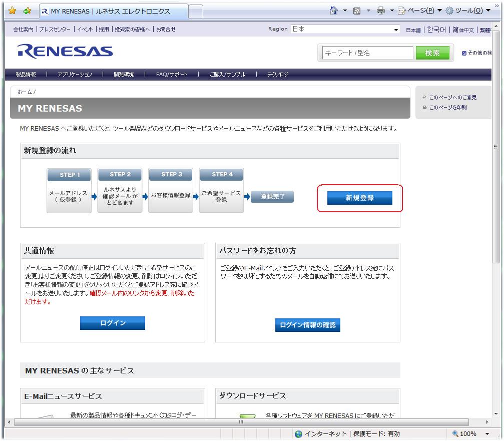Open the 製品情報 navigation menu
The height and width of the screenshot is (441, 504).
pos(26,75)
